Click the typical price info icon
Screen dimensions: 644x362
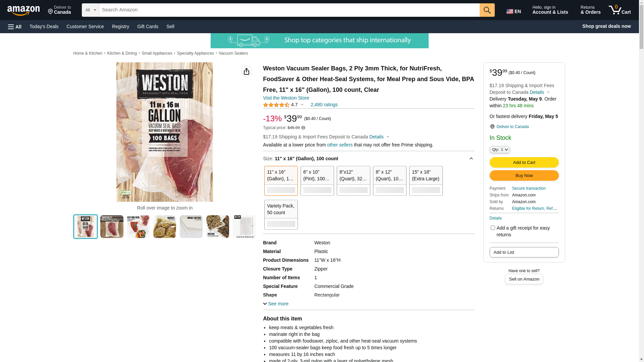[303, 128]
